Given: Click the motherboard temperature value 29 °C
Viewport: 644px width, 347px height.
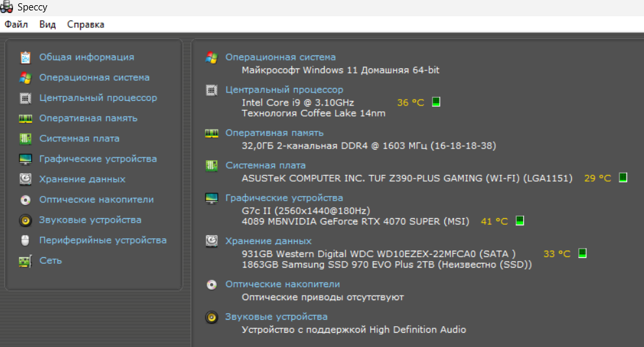Looking at the screenshot, I should point(598,178).
